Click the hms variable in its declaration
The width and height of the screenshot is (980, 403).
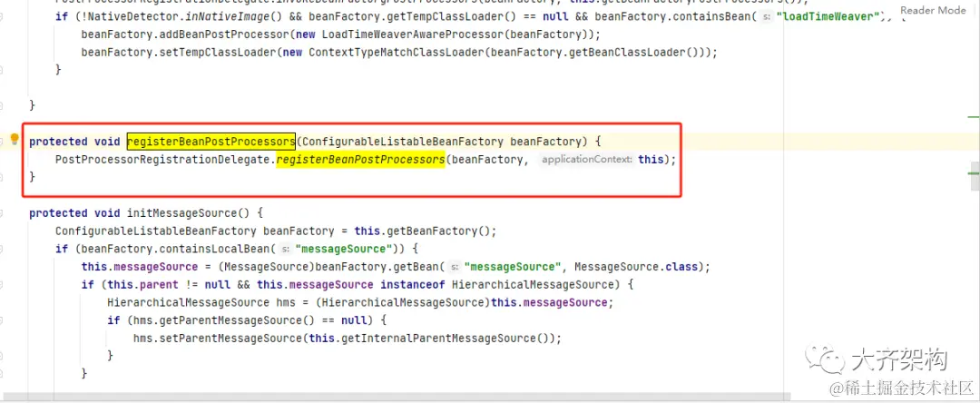(286, 302)
